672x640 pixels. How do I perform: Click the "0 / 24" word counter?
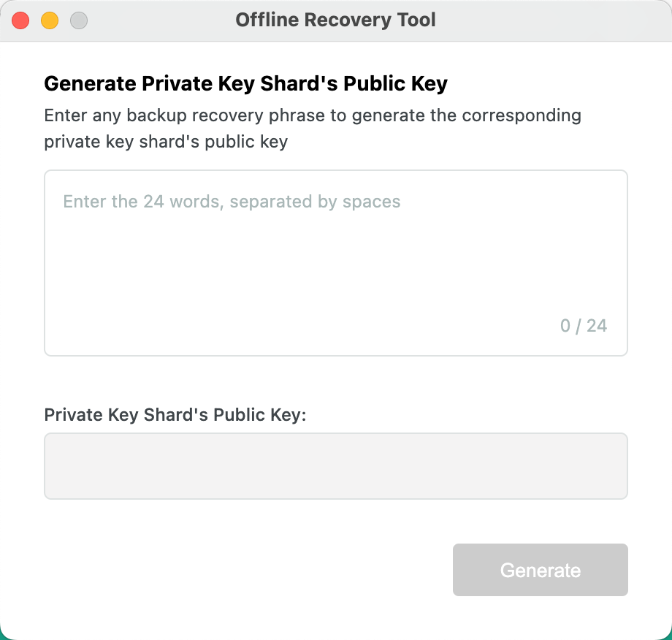[x=584, y=326]
